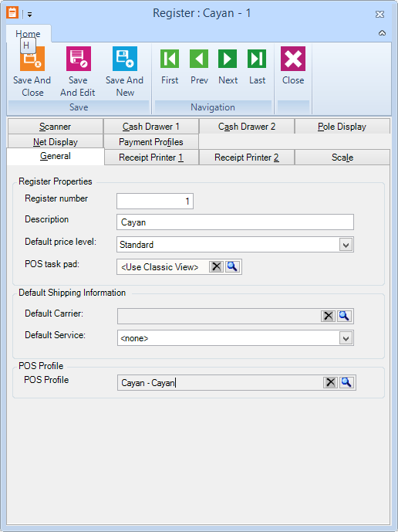Clear the POS task pad selection
Viewport: 398px width, 532px height.
click(216, 266)
